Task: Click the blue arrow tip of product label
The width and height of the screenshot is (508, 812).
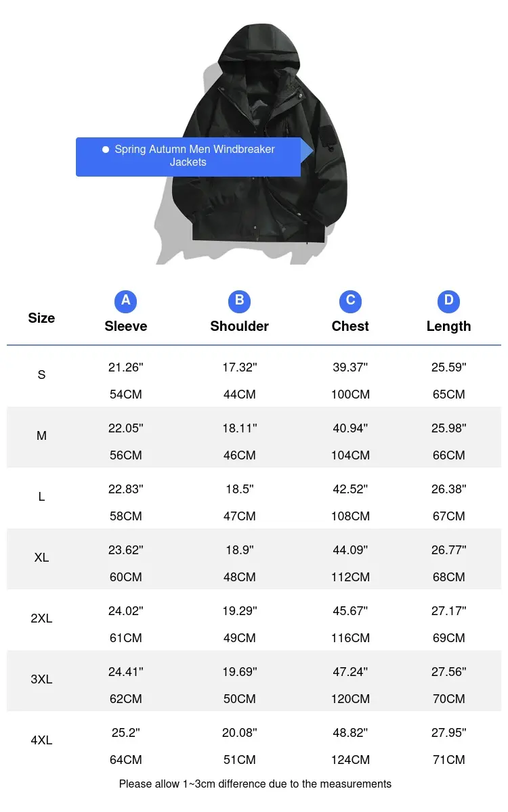Action: [308, 150]
